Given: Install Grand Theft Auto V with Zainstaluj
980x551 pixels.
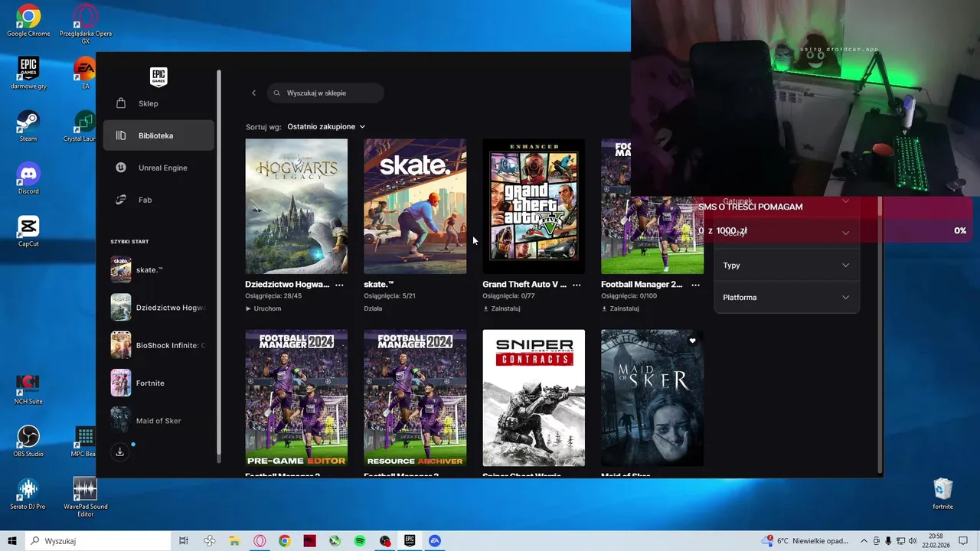Looking at the screenshot, I should (501, 308).
